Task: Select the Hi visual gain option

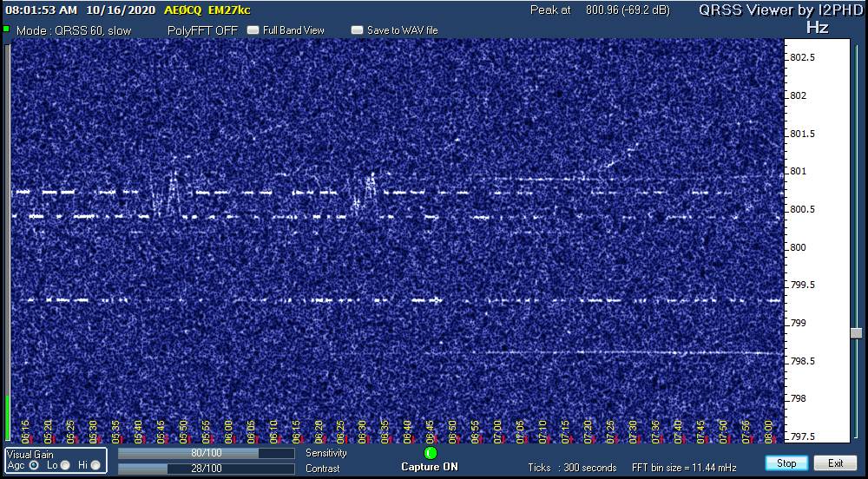Action: point(95,465)
